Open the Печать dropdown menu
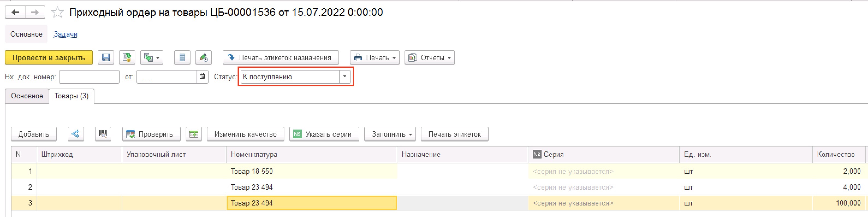 pyautogui.click(x=375, y=58)
